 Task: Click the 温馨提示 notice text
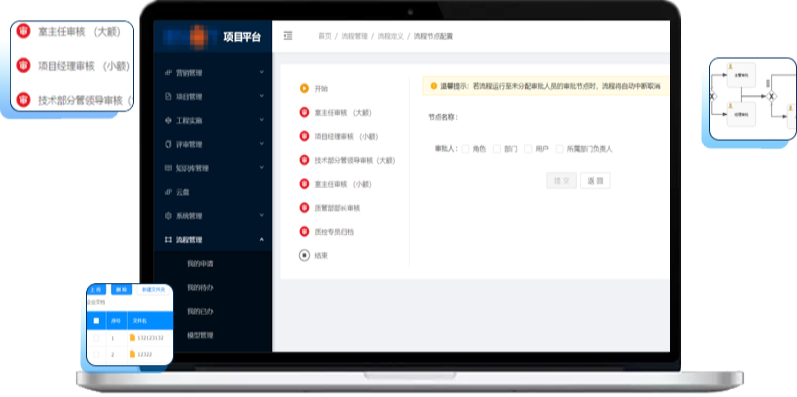[x=550, y=86]
